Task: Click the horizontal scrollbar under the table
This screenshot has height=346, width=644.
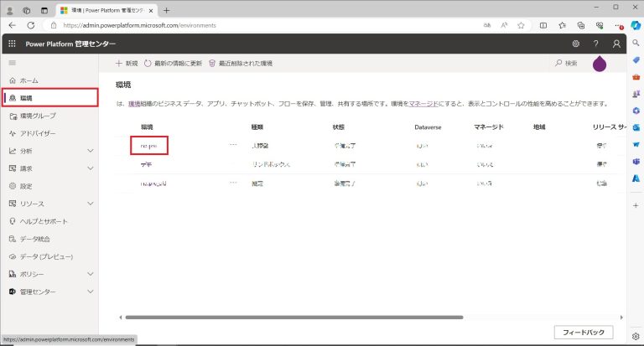Action: click(293, 317)
